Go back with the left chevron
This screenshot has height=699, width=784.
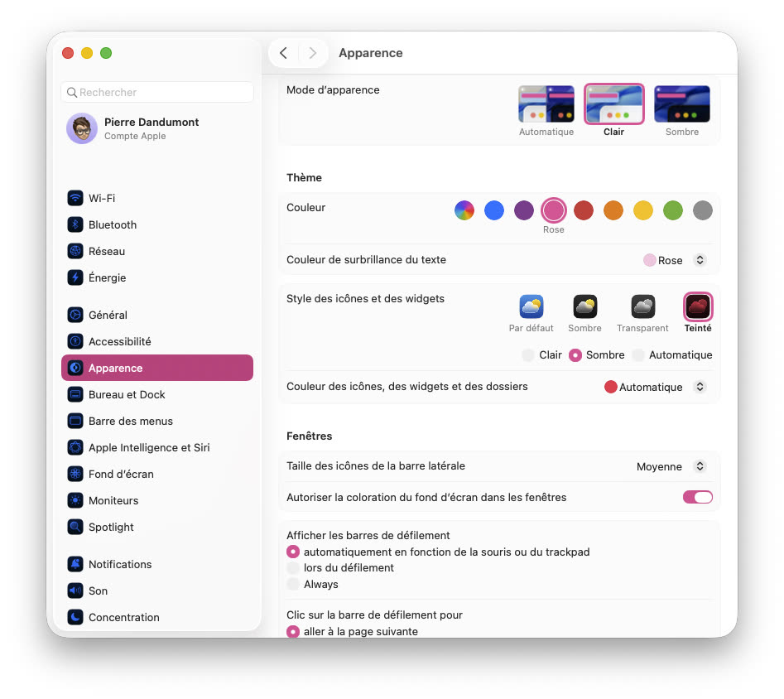pyautogui.click(x=283, y=53)
